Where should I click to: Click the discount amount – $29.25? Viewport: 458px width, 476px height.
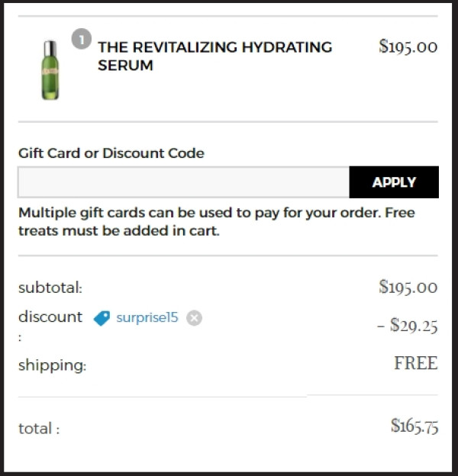[x=407, y=325]
